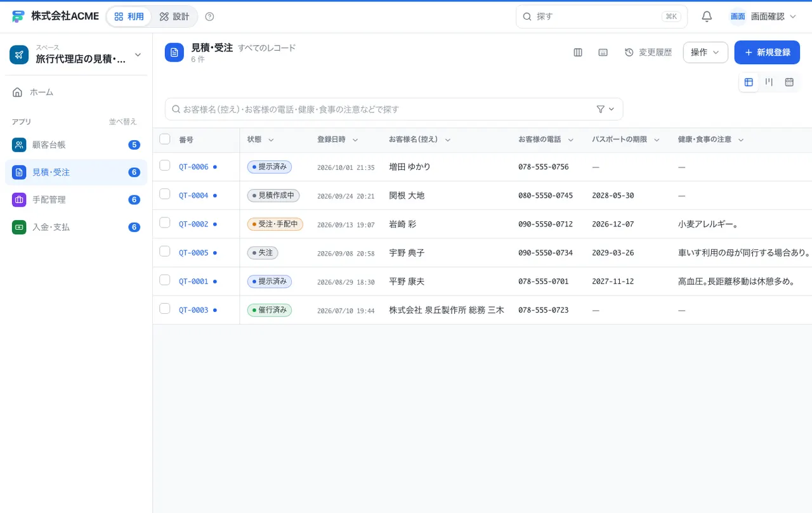Click 並べ替え in sidebar
The height and width of the screenshot is (513, 812).
(x=123, y=122)
